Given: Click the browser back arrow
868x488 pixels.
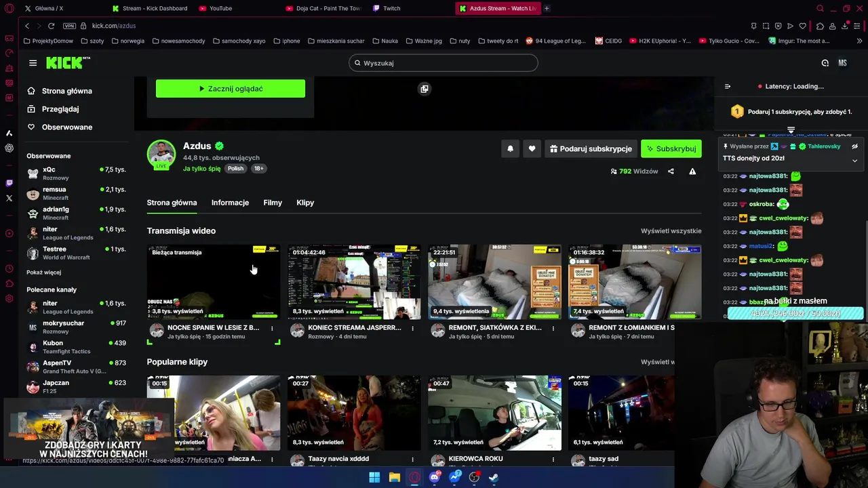Looking at the screenshot, I should (27, 26).
